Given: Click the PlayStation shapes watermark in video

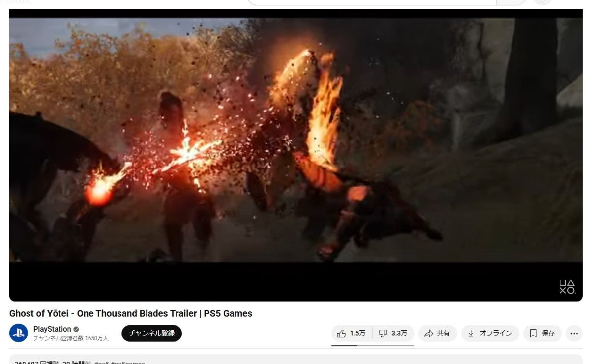Looking at the screenshot, I should tap(567, 287).
